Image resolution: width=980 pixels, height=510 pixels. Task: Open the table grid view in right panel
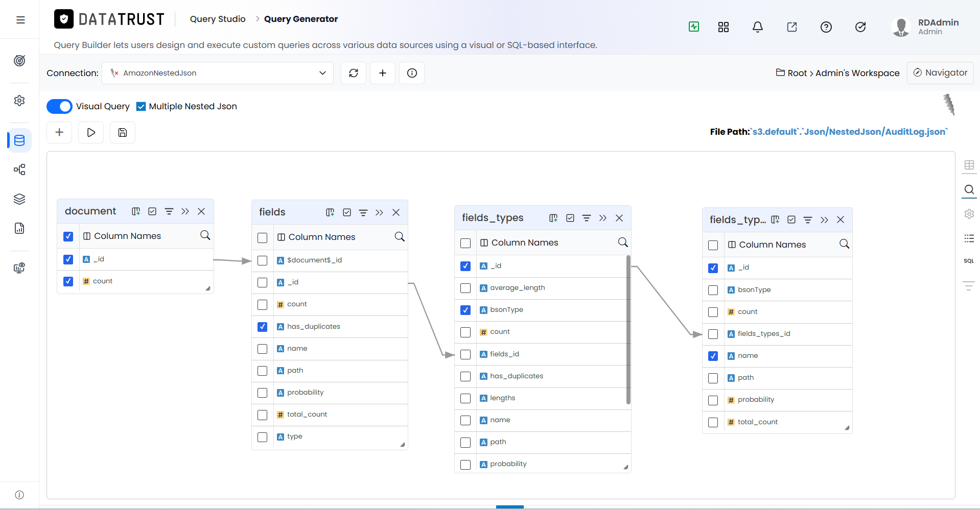969,165
